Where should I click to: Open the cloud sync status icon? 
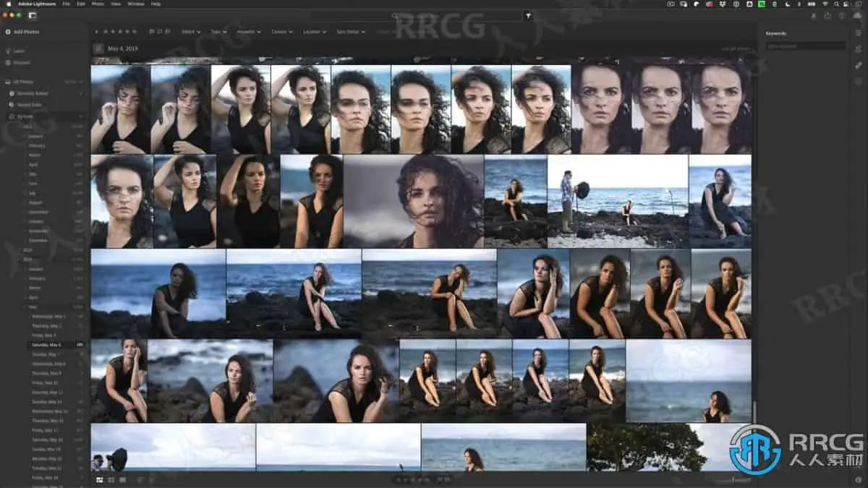click(x=857, y=15)
